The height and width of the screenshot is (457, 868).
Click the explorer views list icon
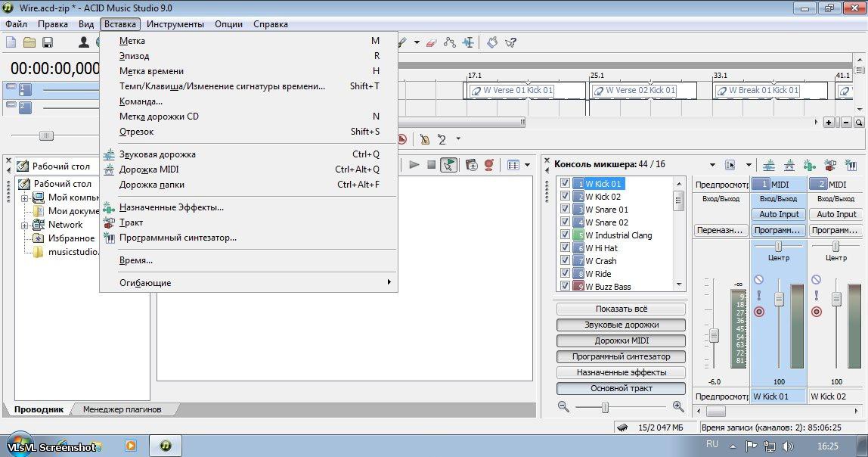[x=513, y=164]
